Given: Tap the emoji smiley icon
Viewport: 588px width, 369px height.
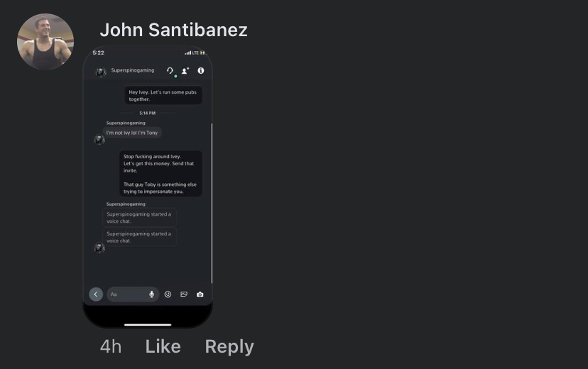Looking at the screenshot, I should tap(168, 294).
